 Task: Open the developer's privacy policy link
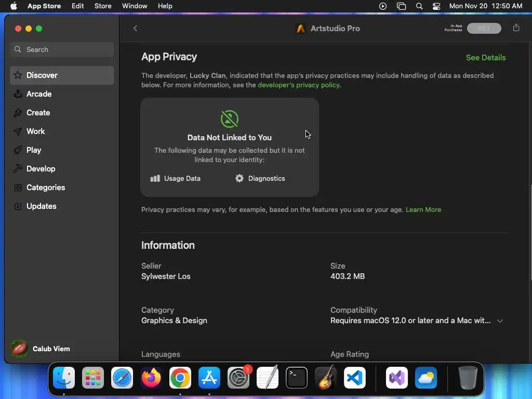click(x=299, y=85)
